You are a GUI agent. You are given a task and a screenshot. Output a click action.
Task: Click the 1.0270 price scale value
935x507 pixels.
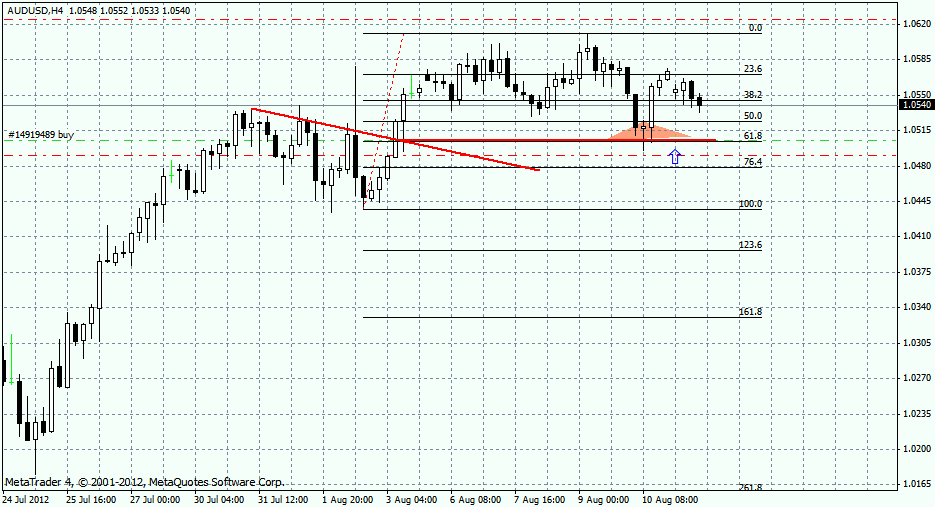click(917, 378)
